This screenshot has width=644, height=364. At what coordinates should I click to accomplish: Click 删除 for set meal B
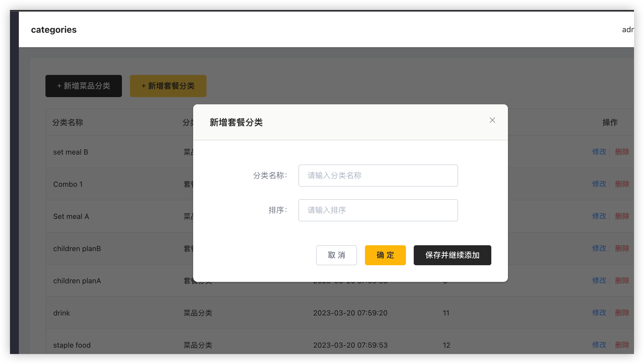622,152
